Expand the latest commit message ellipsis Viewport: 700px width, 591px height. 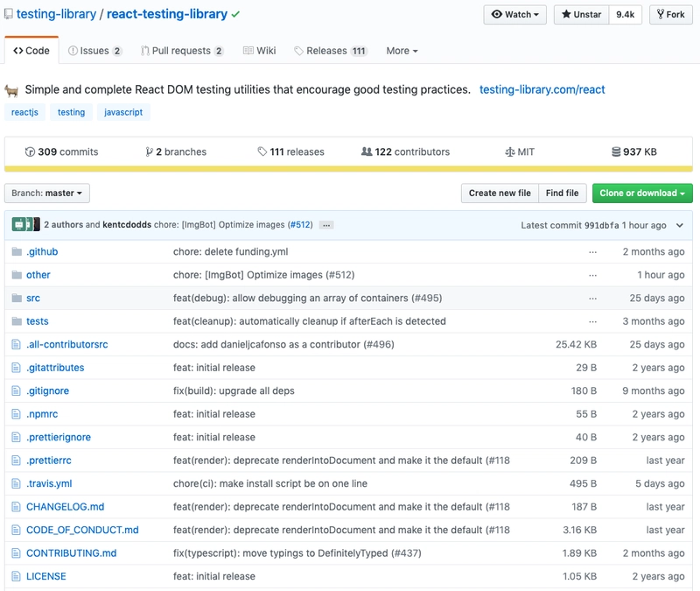pos(326,225)
